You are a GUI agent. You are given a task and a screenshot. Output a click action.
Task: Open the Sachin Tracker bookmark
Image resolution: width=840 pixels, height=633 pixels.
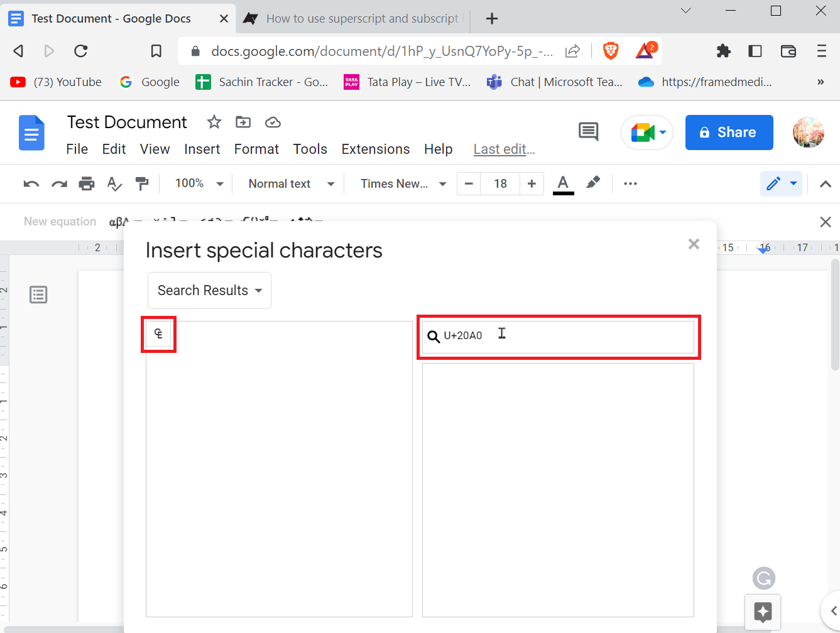[x=262, y=82]
